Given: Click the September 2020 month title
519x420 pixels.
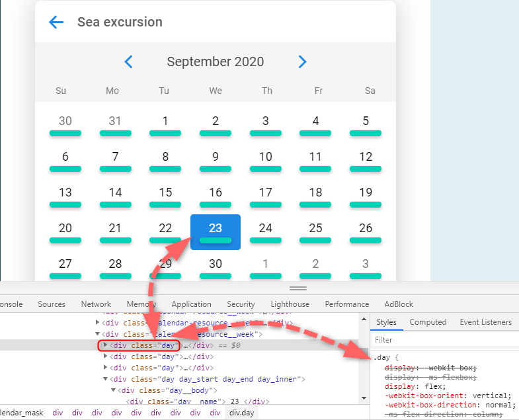Looking at the screenshot, I should pos(216,62).
